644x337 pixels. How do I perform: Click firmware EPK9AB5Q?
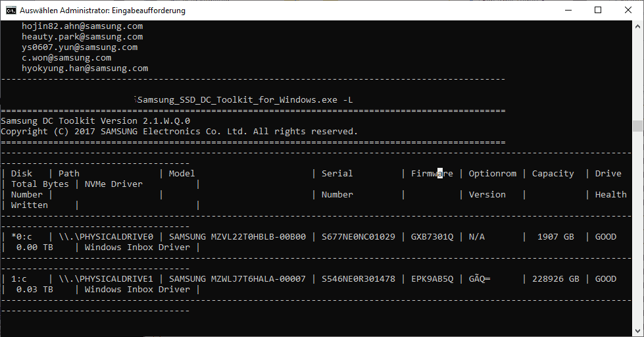pyautogui.click(x=432, y=279)
